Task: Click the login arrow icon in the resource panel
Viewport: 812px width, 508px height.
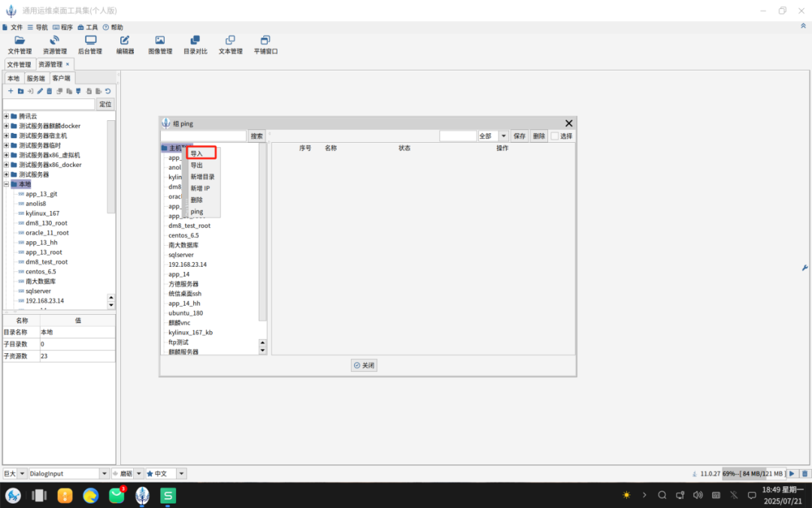Action: (30, 91)
